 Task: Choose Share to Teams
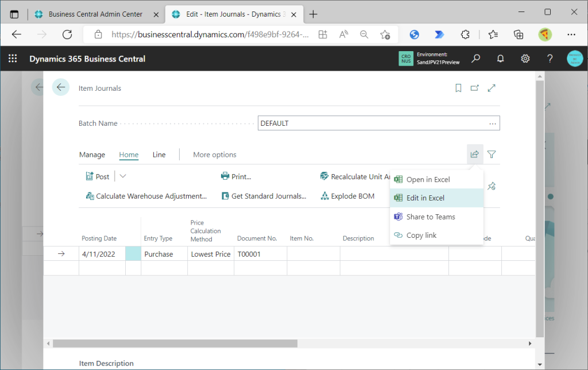436,217
